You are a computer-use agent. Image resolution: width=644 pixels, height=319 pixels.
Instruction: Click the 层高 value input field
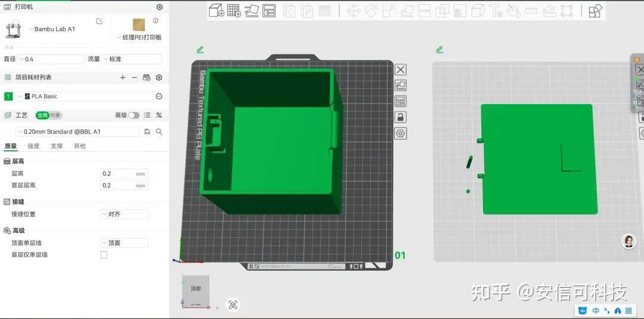pyautogui.click(x=124, y=174)
